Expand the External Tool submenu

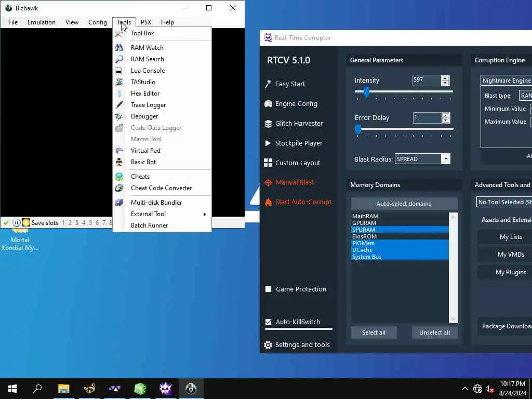click(x=162, y=214)
